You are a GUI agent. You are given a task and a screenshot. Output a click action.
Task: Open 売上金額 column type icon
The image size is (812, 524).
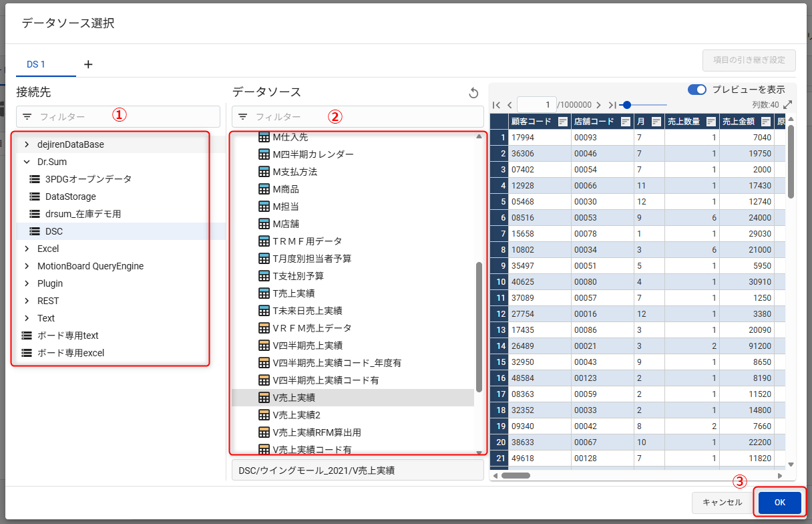pyautogui.click(x=765, y=122)
